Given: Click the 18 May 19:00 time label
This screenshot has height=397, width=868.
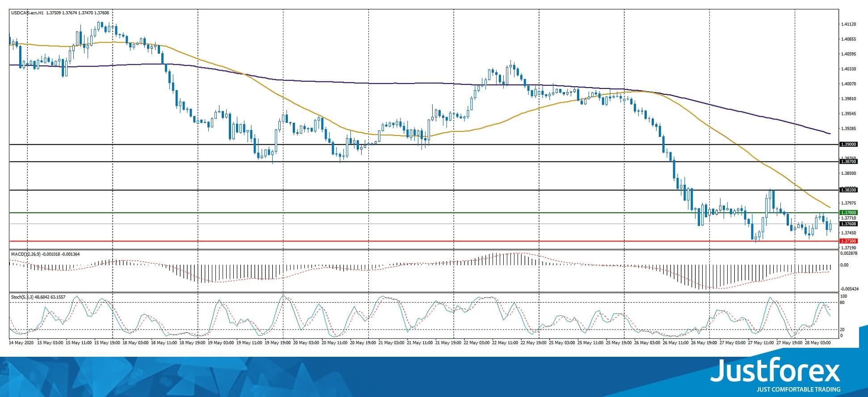Looking at the screenshot, I should [x=192, y=343].
